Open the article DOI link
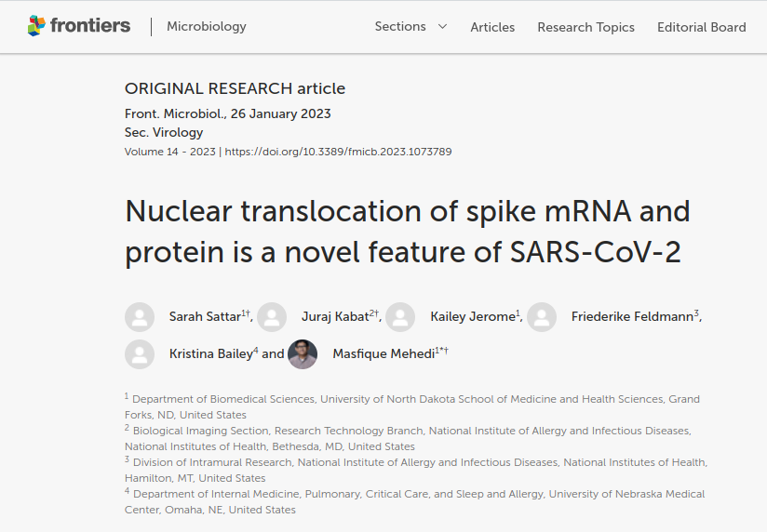The image size is (767, 532). tap(338, 152)
